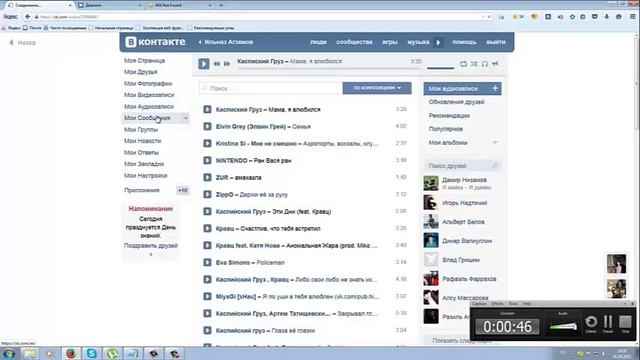Screen dimensions: 640x360
Task: Skip to next track in player
Action: point(227,64)
